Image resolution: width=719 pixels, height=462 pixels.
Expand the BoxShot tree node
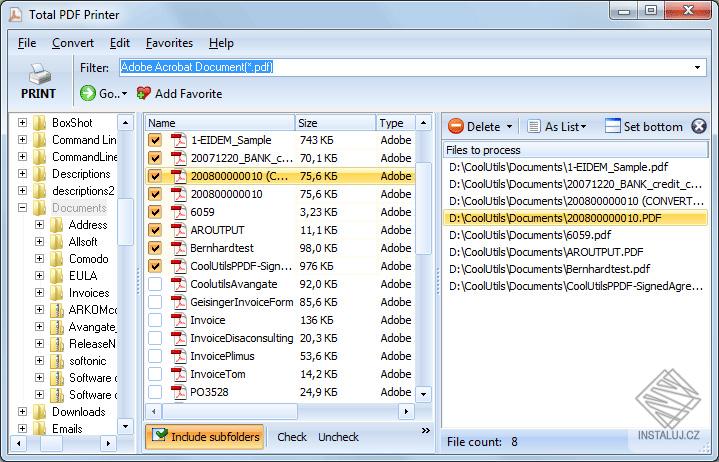22,123
